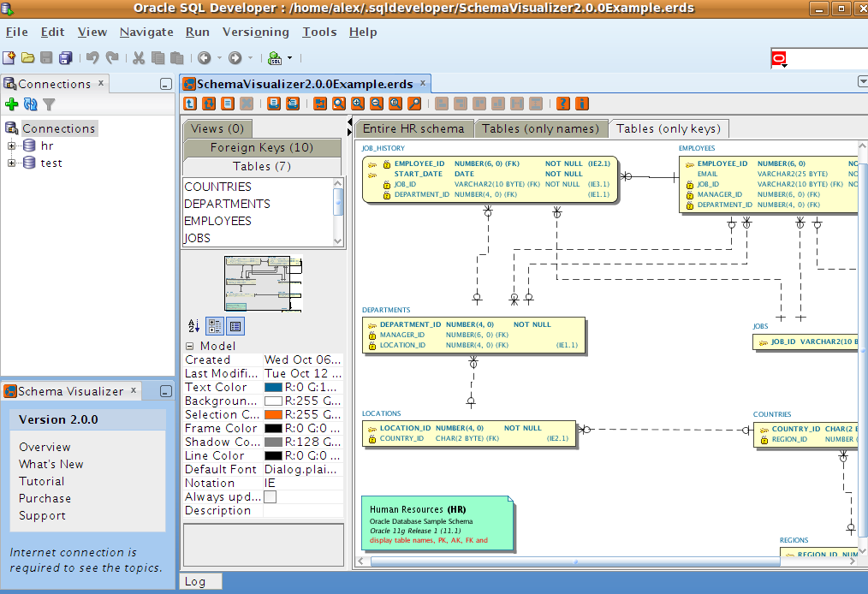The image size is (868, 594).
Task: Click the diagram overview thumbnail
Action: (263, 283)
